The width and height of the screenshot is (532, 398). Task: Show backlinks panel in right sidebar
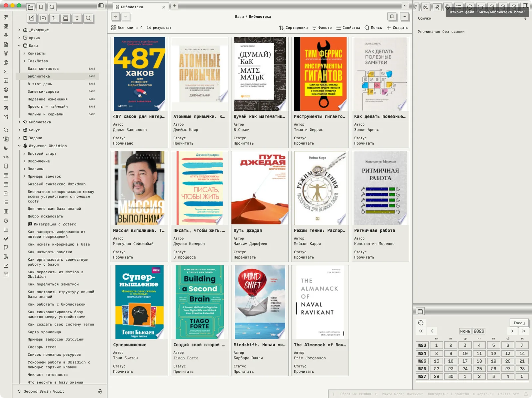click(x=426, y=7)
